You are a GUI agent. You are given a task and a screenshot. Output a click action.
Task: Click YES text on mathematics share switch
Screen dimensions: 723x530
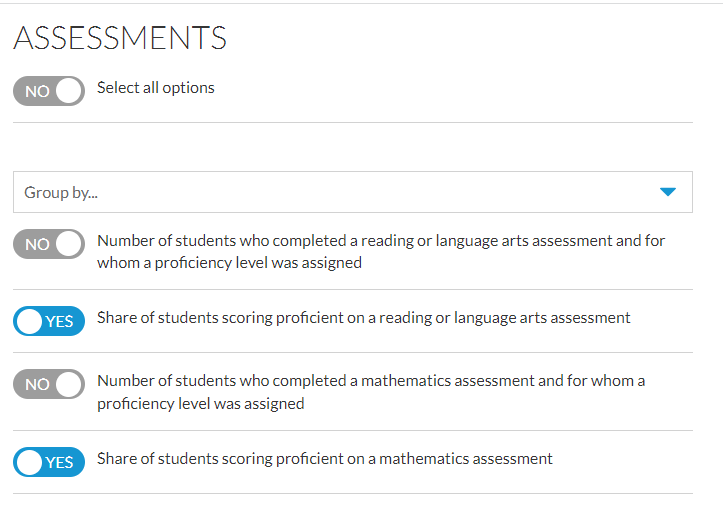coord(59,462)
